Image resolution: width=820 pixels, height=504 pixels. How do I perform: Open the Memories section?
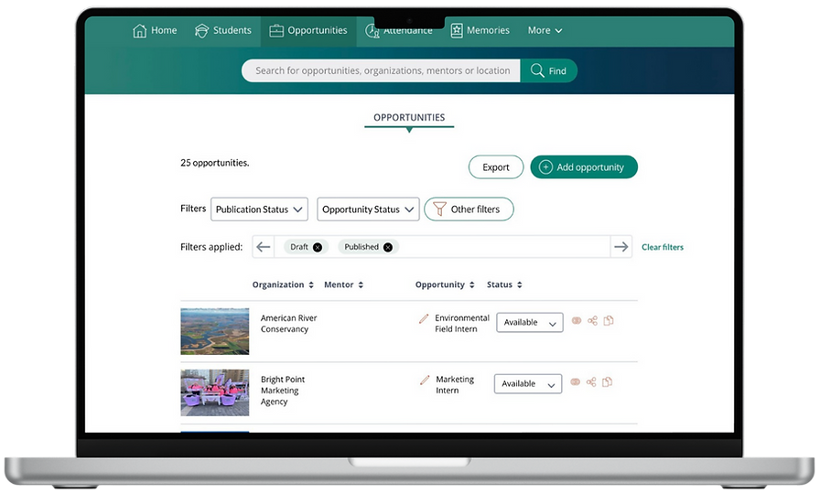click(480, 31)
